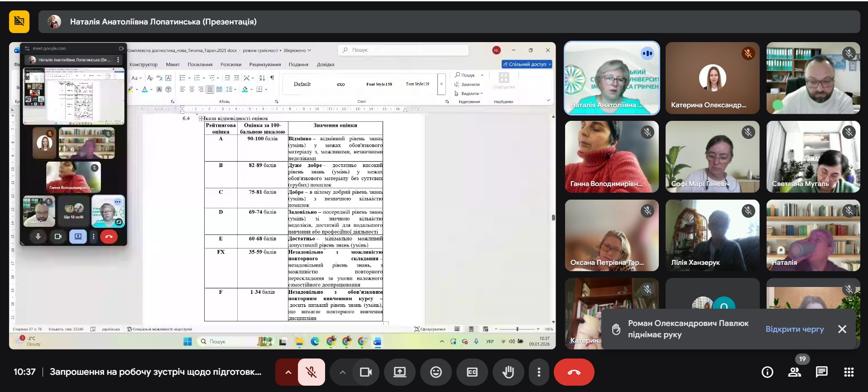This screenshot has height=392, width=868.
Task: Turn on closed captions
Action: click(472, 372)
